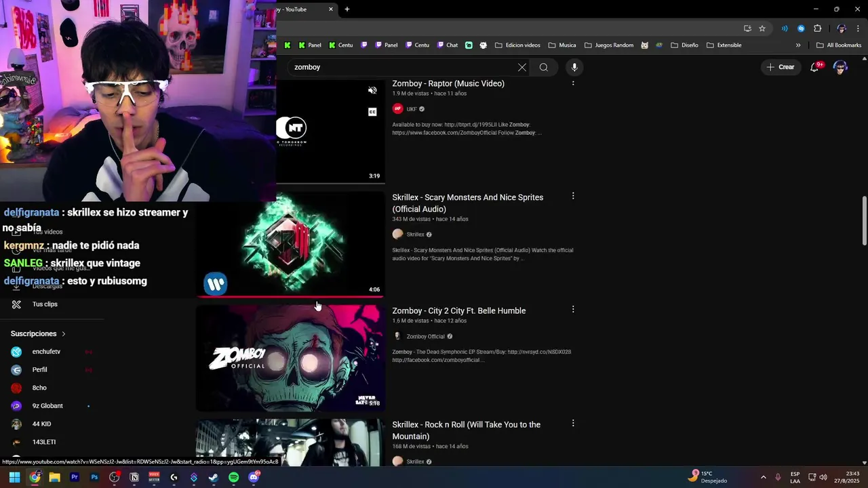Open Notion from the taskbar

pos(134,477)
